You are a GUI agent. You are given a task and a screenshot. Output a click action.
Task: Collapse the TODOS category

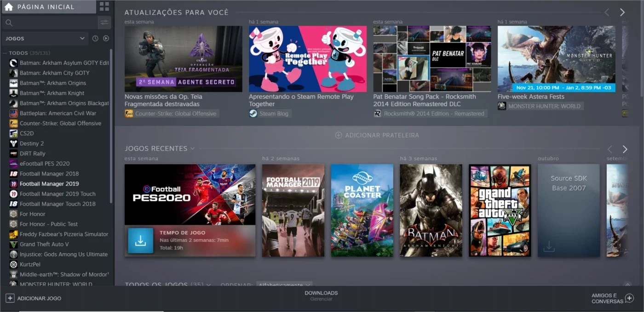5,53
